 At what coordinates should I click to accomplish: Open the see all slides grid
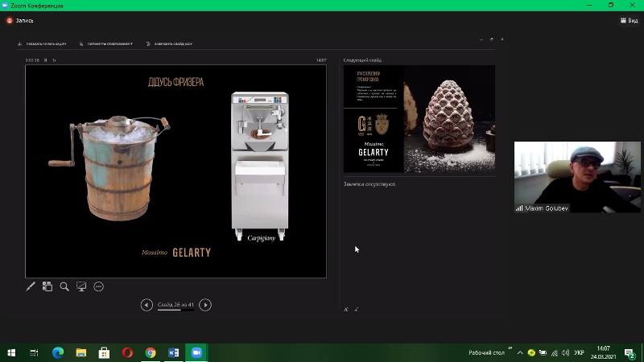(x=47, y=286)
